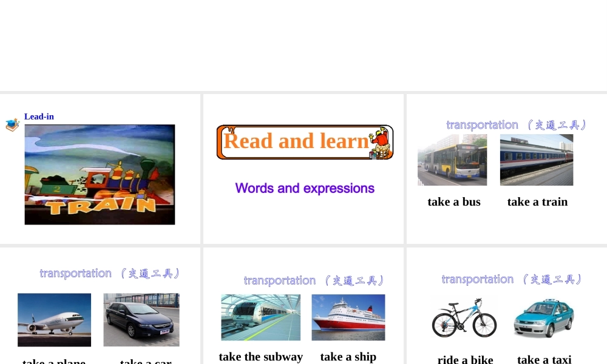
Task: Select the 'take a bus' caption
Action: (x=454, y=201)
